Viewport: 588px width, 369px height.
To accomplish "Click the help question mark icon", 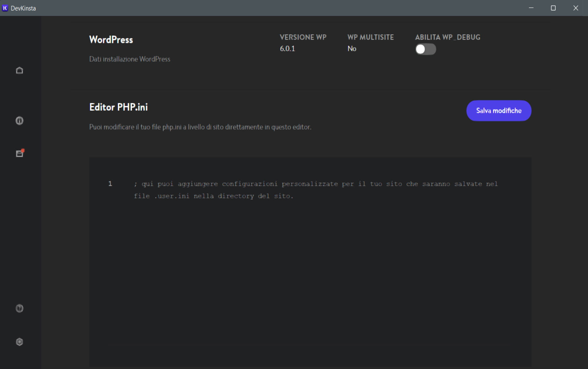I will point(19,308).
